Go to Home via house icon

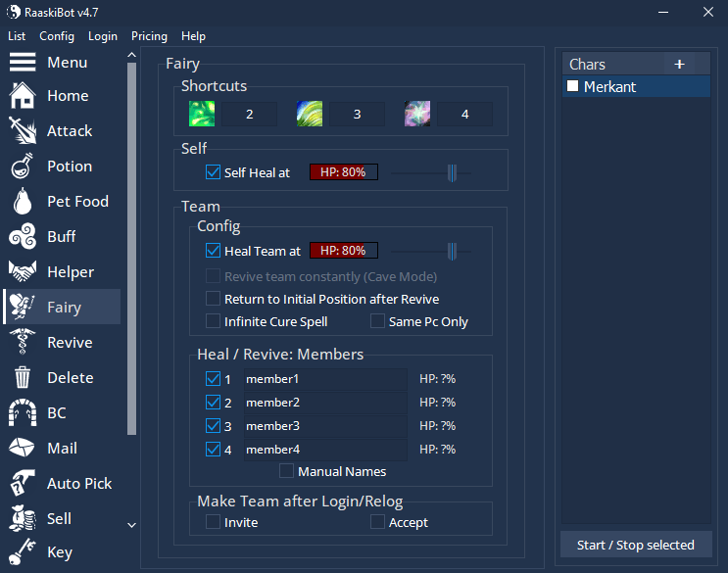point(23,96)
